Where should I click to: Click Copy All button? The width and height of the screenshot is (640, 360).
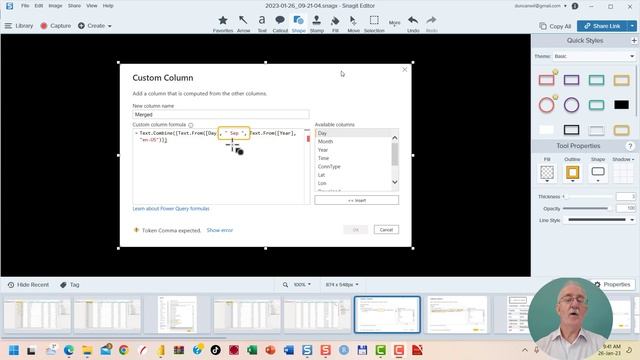point(555,26)
